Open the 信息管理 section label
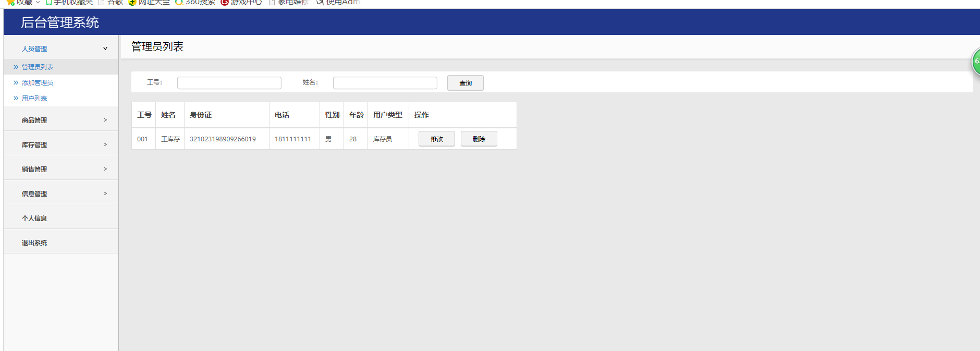Image resolution: width=980 pixels, height=351 pixels. pos(34,193)
